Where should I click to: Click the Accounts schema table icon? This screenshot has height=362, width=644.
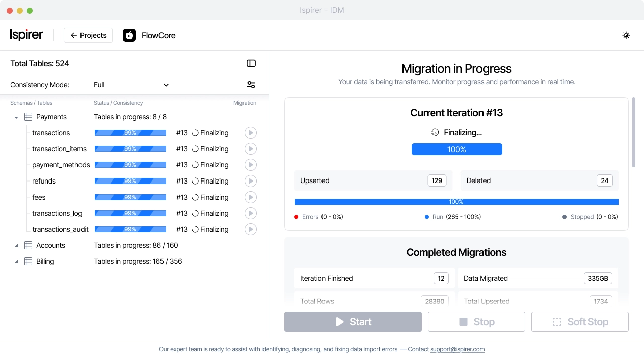[28, 245]
